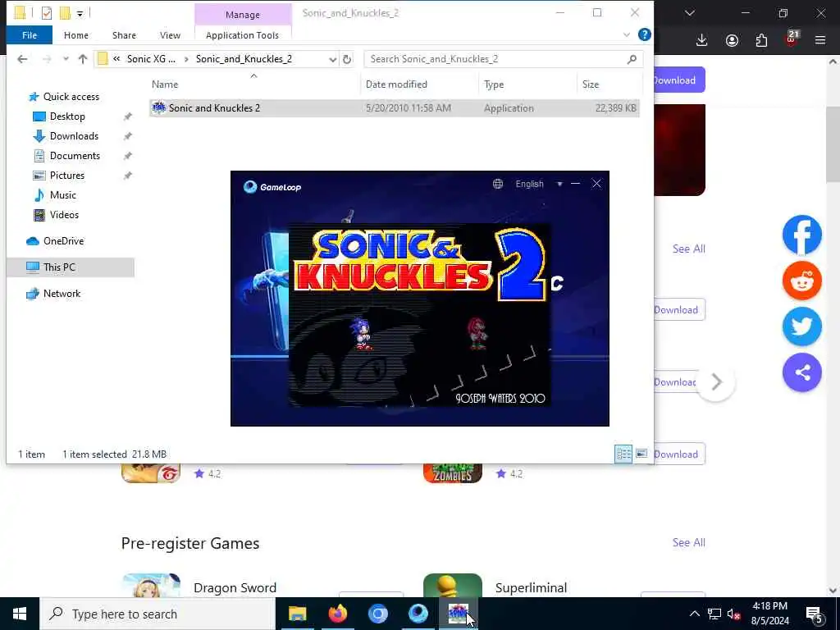The height and width of the screenshot is (630, 840).
Task: Share the page on Facebook
Action: pyautogui.click(x=802, y=235)
